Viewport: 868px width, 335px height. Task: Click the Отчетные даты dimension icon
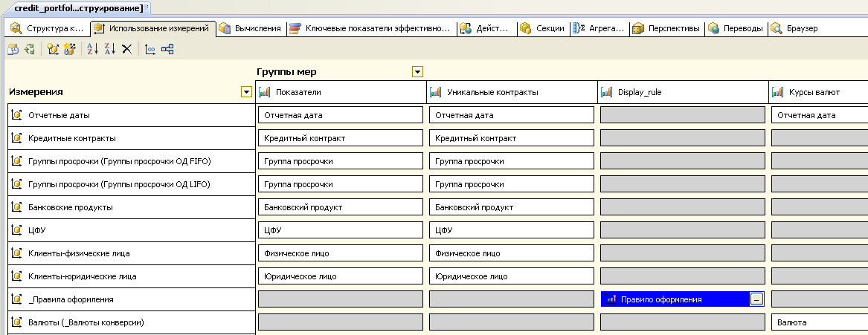(x=16, y=115)
